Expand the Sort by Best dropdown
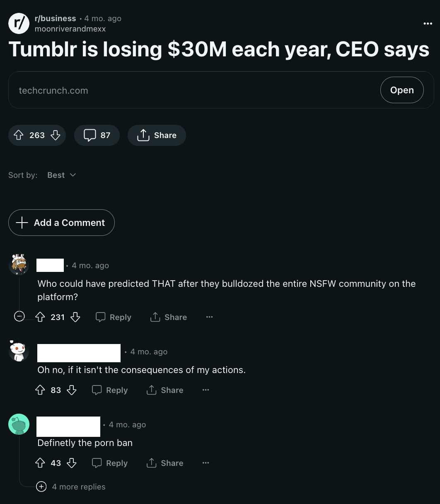This screenshot has height=504, width=440. coord(61,175)
